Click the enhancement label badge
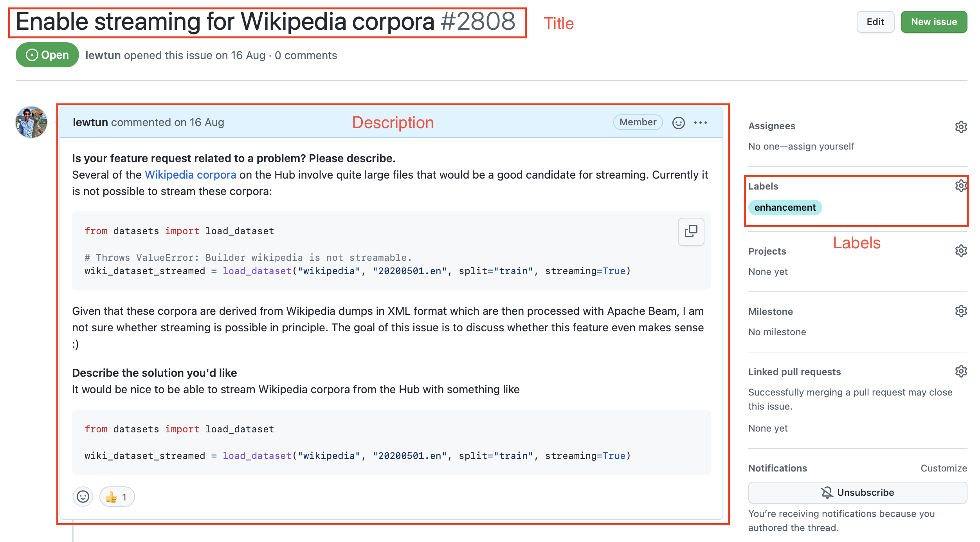 coord(785,207)
